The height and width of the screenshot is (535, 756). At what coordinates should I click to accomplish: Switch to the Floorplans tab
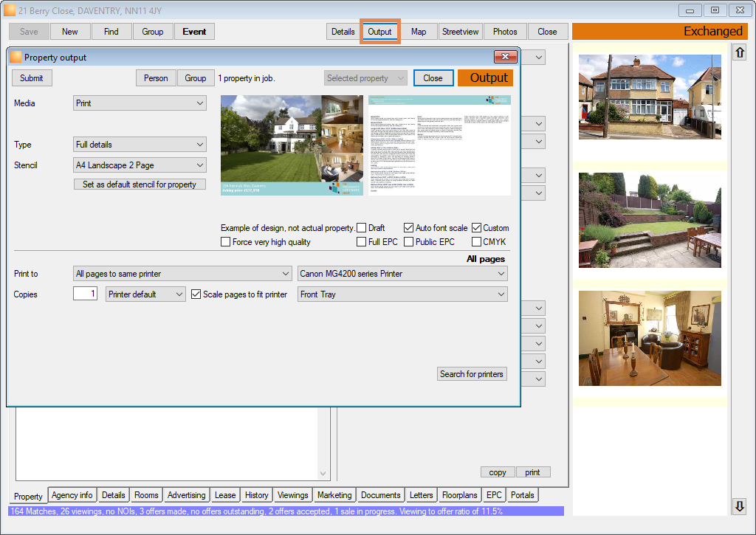coord(459,495)
